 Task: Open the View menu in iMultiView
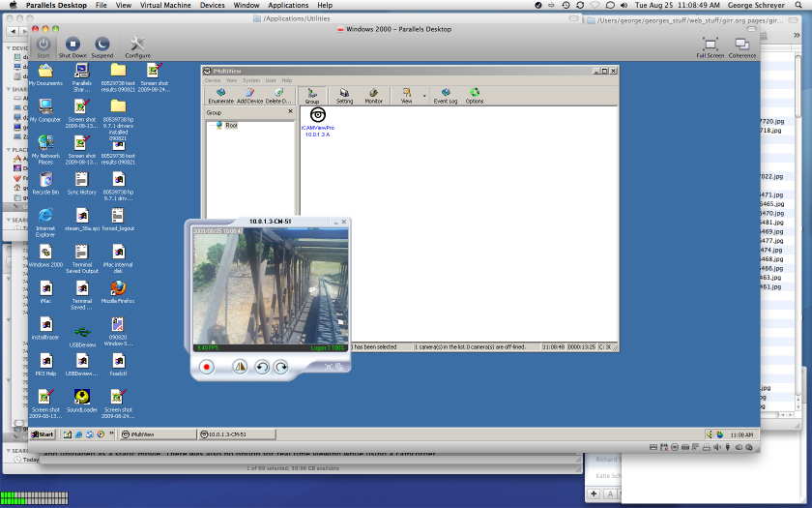[x=231, y=80]
